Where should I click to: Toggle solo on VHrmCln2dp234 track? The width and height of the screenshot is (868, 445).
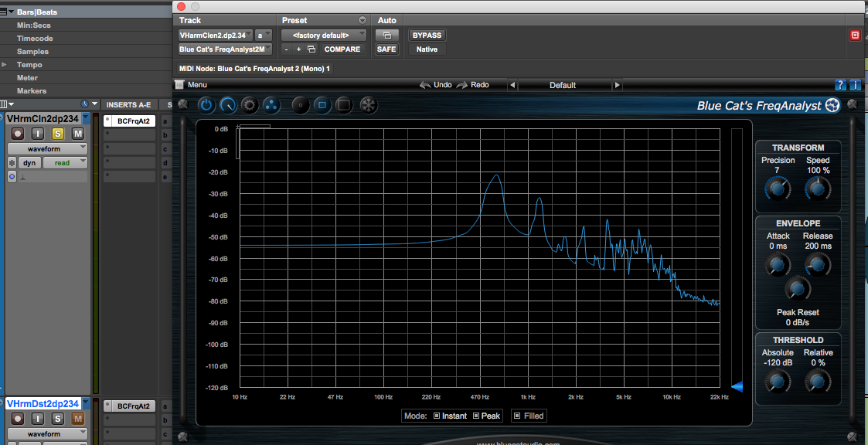pos(57,134)
